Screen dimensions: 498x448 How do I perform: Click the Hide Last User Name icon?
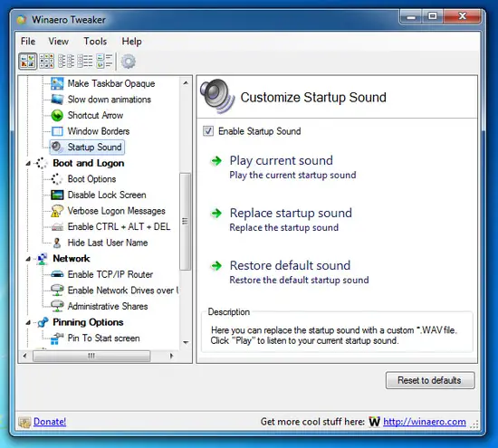pyautogui.click(x=57, y=243)
